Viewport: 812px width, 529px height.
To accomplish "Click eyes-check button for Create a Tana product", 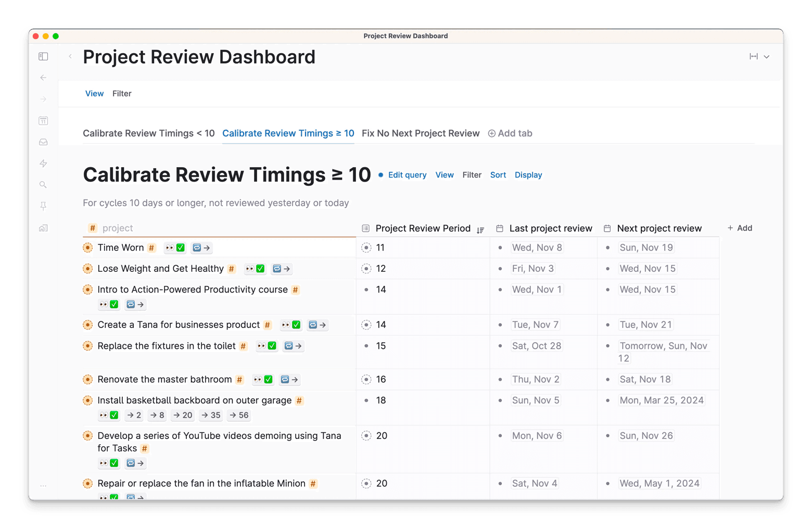I will 291,325.
